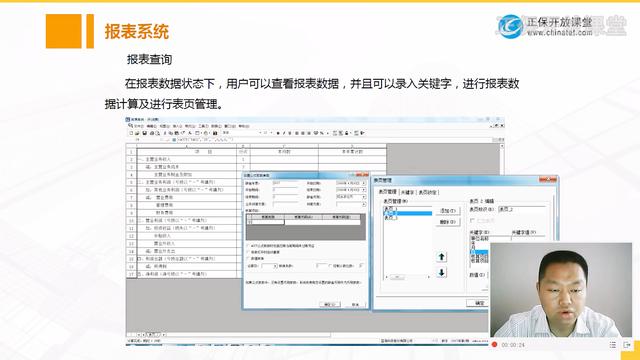
Task: Select highlighted 表页_2 in the page list
Action: pyautogui.click(x=407, y=213)
